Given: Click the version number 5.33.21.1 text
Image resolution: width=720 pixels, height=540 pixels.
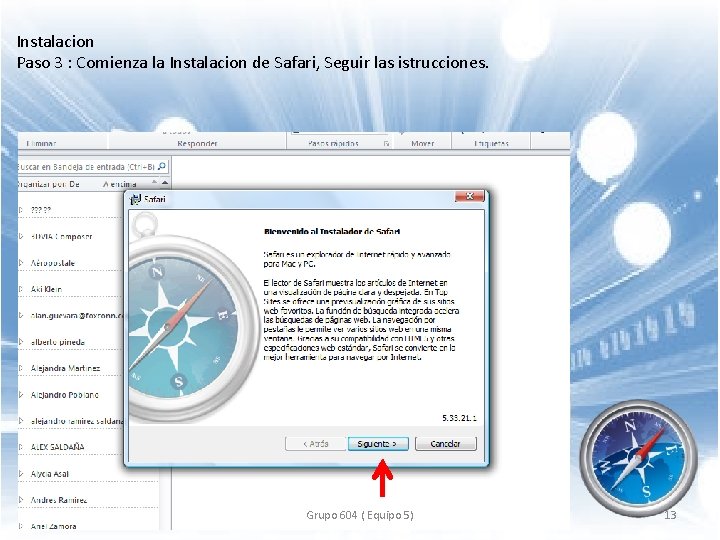Looking at the screenshot, I should tap(459, 418).
